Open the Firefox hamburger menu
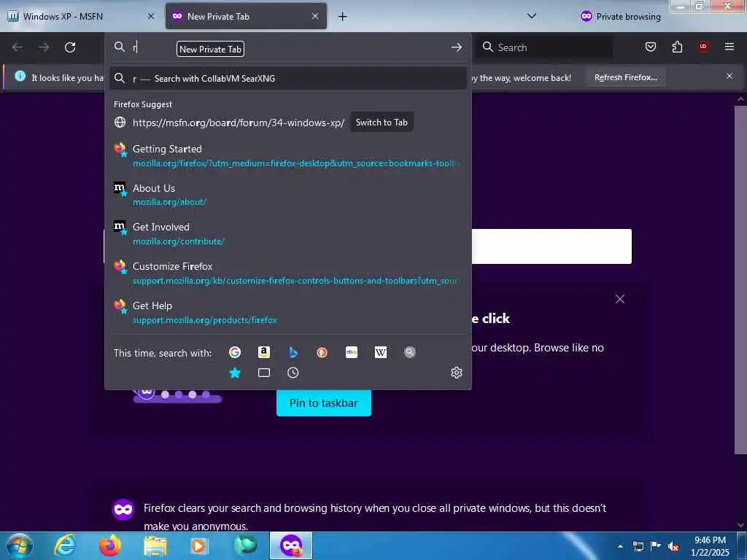Screen dimensions: 747x560 [x=729, y=47]
